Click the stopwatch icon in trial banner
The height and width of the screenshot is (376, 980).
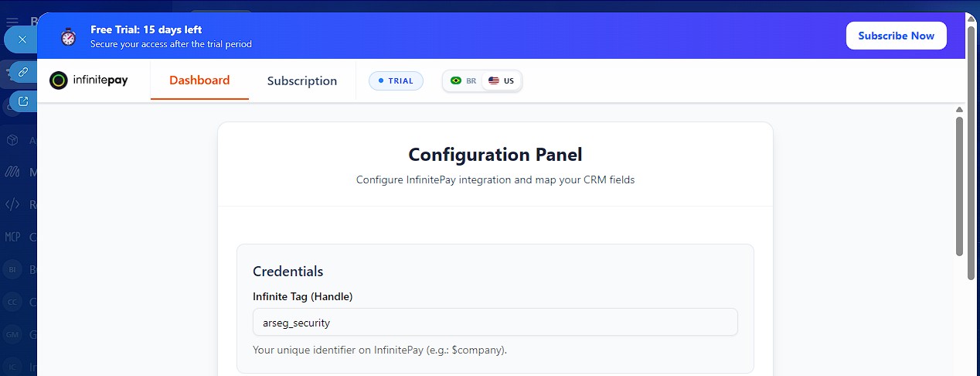coord(69,36)
